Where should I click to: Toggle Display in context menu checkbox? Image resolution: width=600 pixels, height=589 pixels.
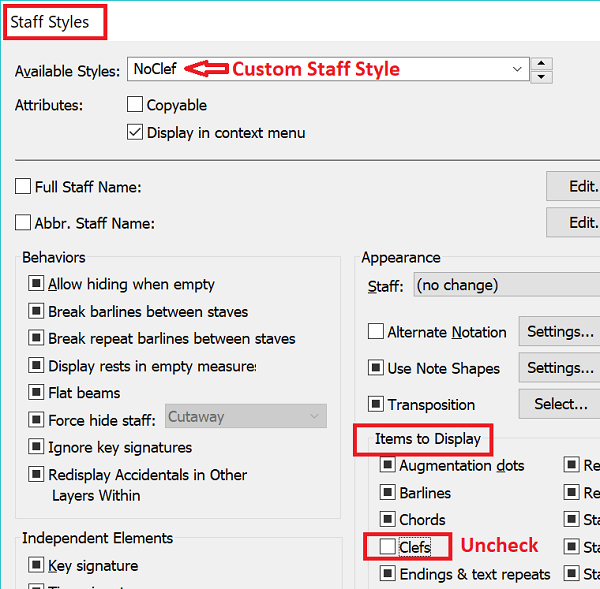coord(136,132)
